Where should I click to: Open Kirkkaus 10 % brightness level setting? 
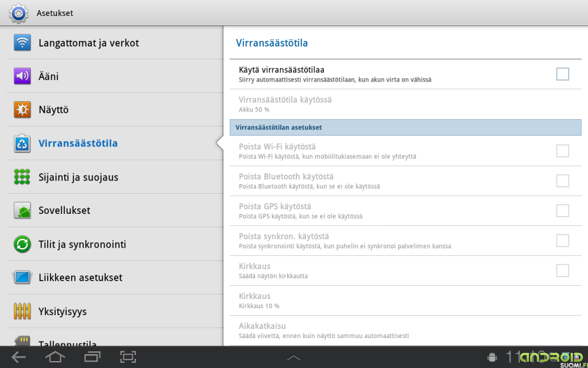tap(405, 300)
